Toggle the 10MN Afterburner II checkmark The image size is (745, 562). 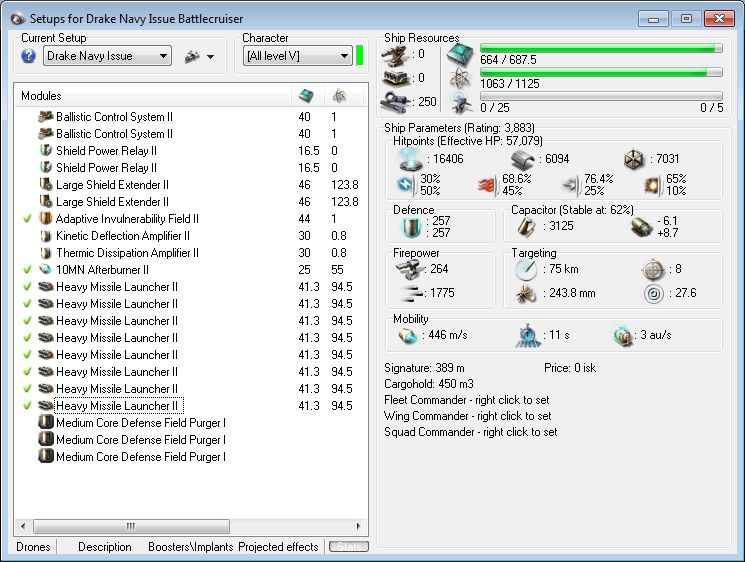coord(28,270)
